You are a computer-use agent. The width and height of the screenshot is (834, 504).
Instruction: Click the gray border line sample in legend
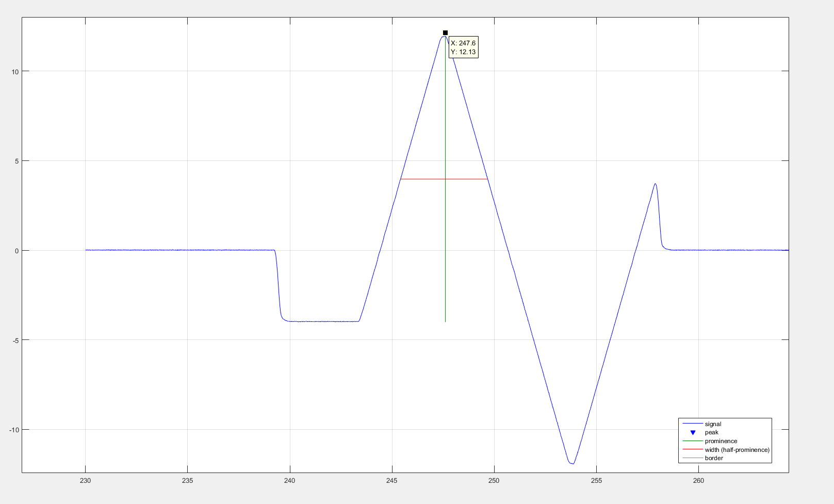pos(693,458)
